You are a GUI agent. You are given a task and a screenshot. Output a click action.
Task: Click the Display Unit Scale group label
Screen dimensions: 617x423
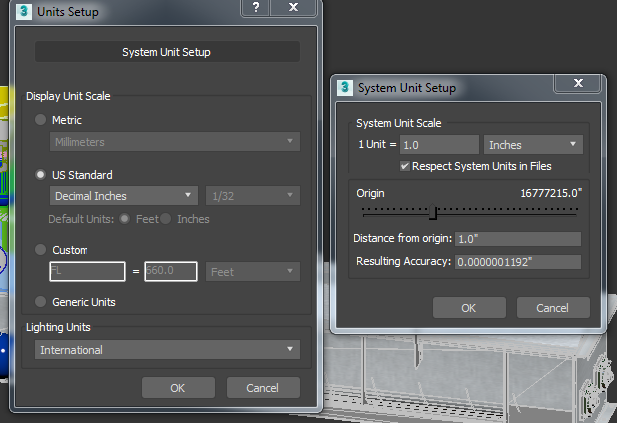click(x=68, y=96)
